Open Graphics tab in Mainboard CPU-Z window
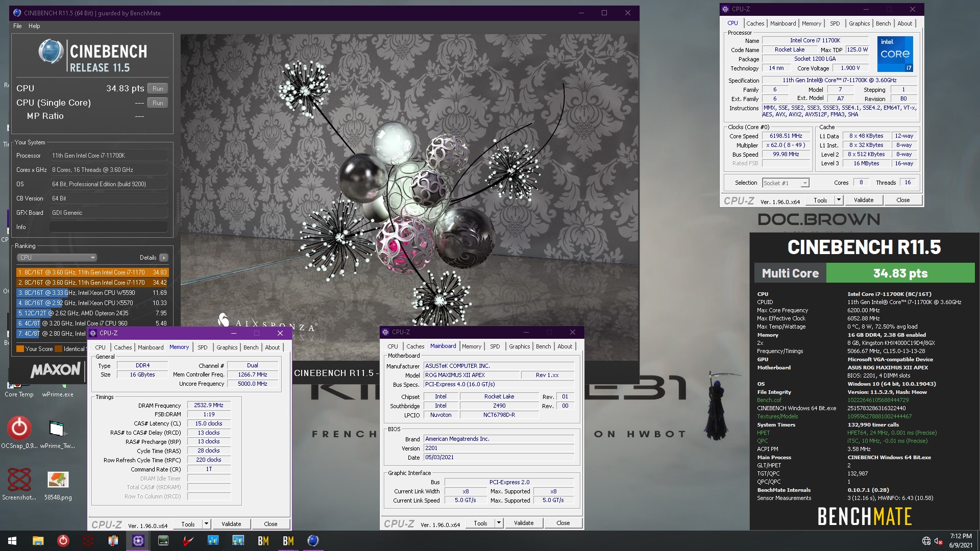Screen dimensions: 980x551 (519, 346)
